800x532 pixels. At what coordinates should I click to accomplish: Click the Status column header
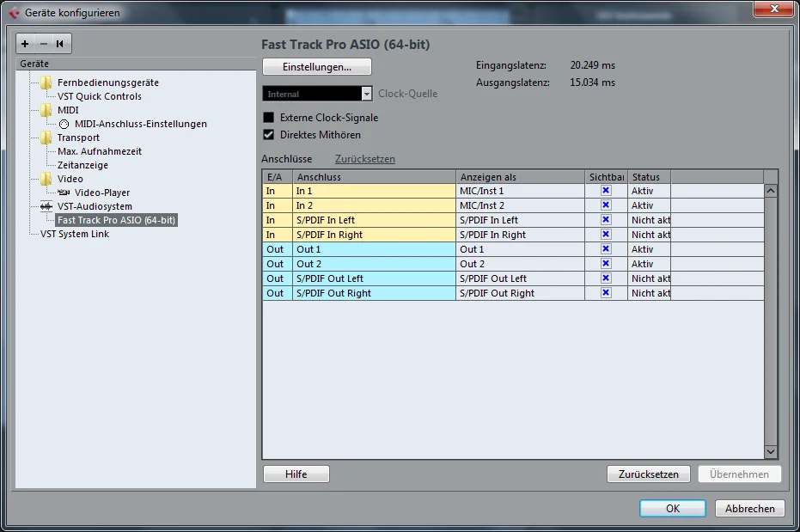(x=649, y=177)
